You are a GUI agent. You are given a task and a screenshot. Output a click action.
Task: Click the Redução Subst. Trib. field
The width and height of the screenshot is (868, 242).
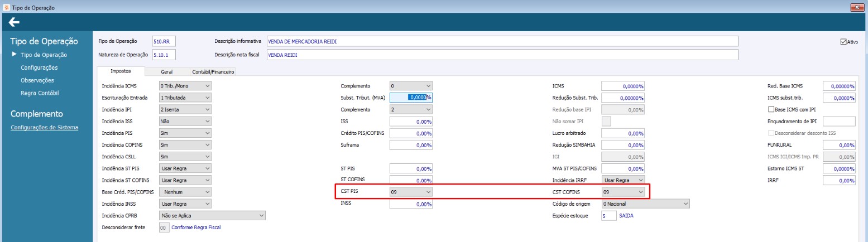623,98
